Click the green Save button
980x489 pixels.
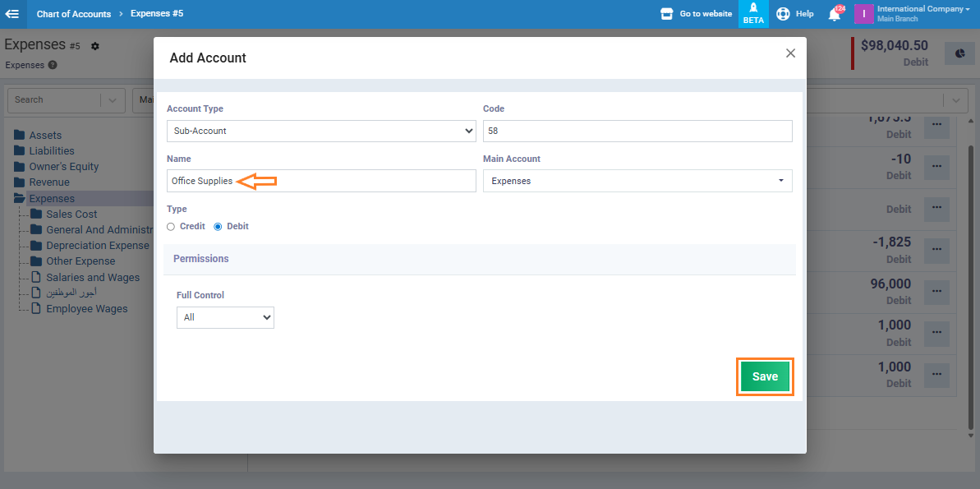(x=765, y=376)
